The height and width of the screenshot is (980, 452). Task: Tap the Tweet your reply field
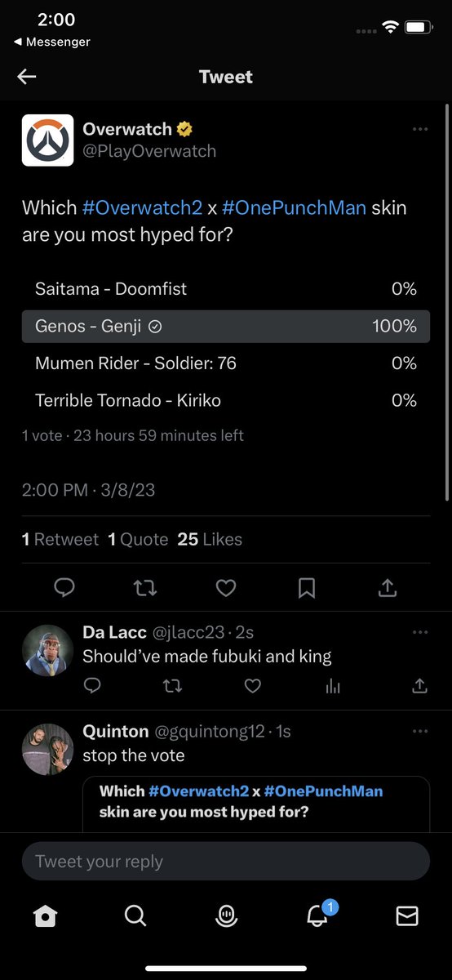pos(226,862)
